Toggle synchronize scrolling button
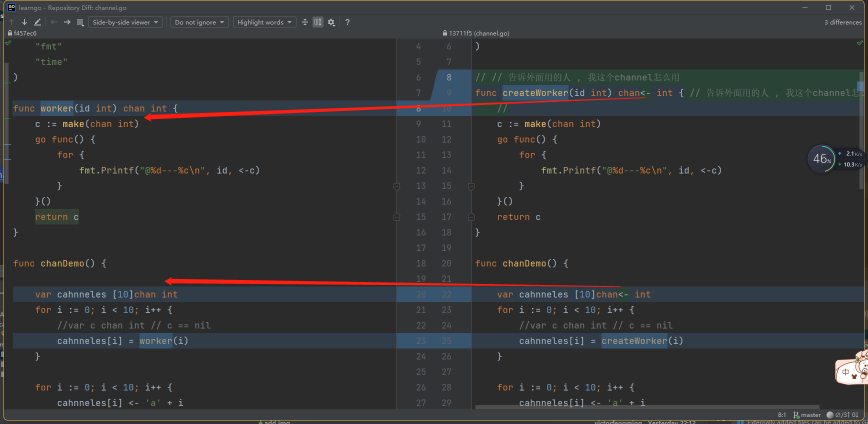868x424 pixels. pos(318,22)
